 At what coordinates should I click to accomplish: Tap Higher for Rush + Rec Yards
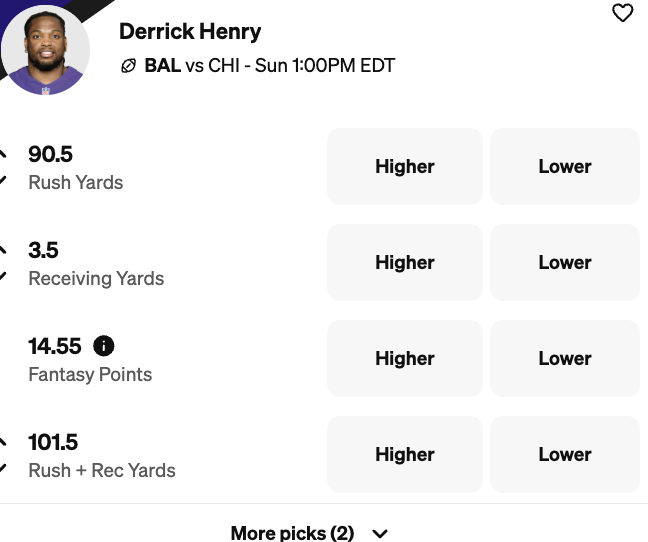pyautogui.click(x=404, y=455)
